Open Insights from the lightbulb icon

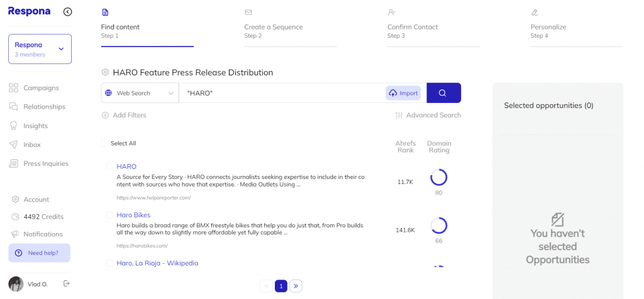(13, 126)
